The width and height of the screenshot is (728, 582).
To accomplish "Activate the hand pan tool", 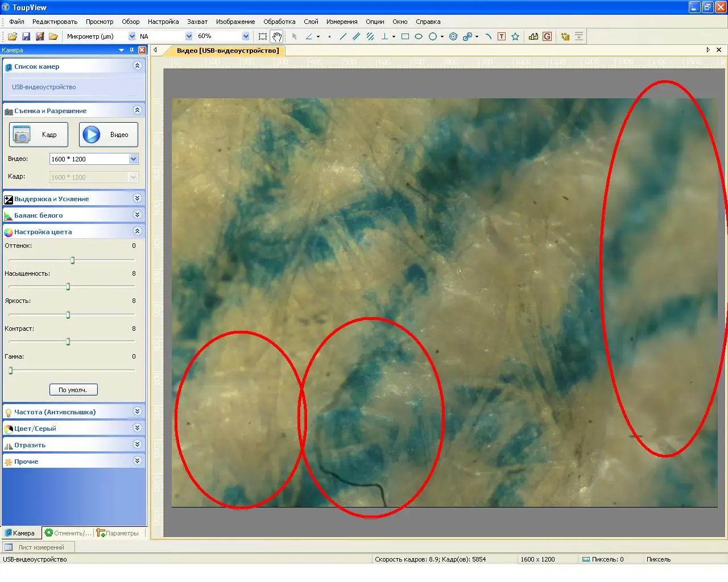I will pyautogui.click(x=276, y=36).
